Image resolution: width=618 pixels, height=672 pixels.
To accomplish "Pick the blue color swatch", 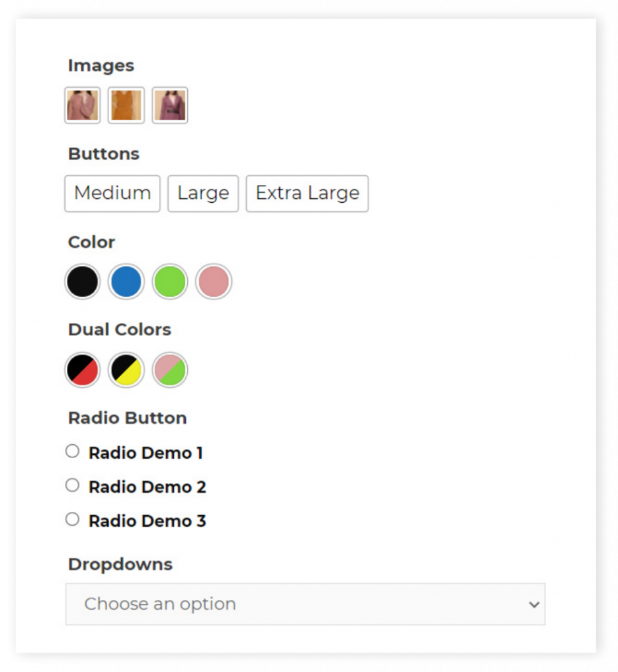I will pos(126,282).
